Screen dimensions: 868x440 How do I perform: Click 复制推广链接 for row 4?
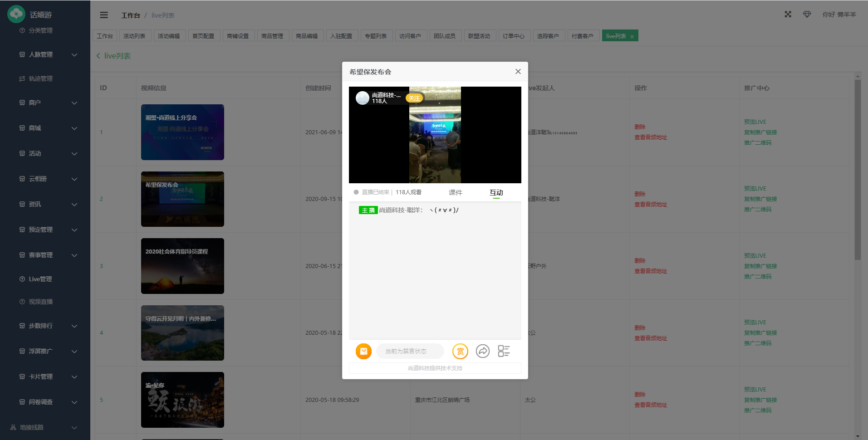(760, 333)
